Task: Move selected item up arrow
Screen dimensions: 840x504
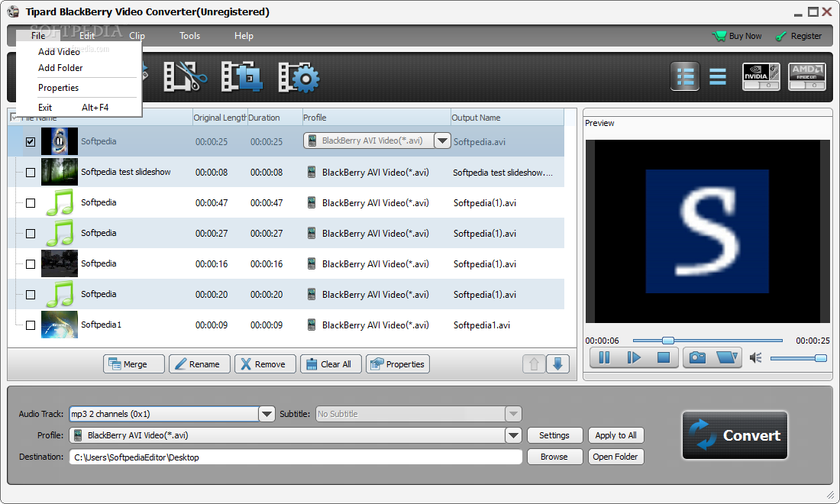Action: point(534,364)
